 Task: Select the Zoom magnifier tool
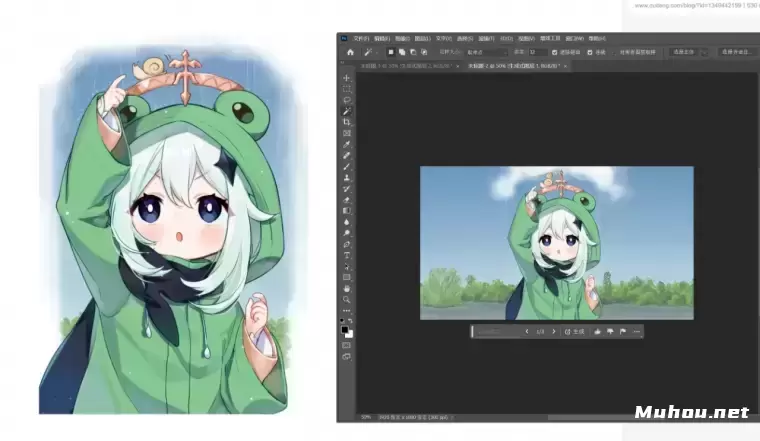(347, 300)
